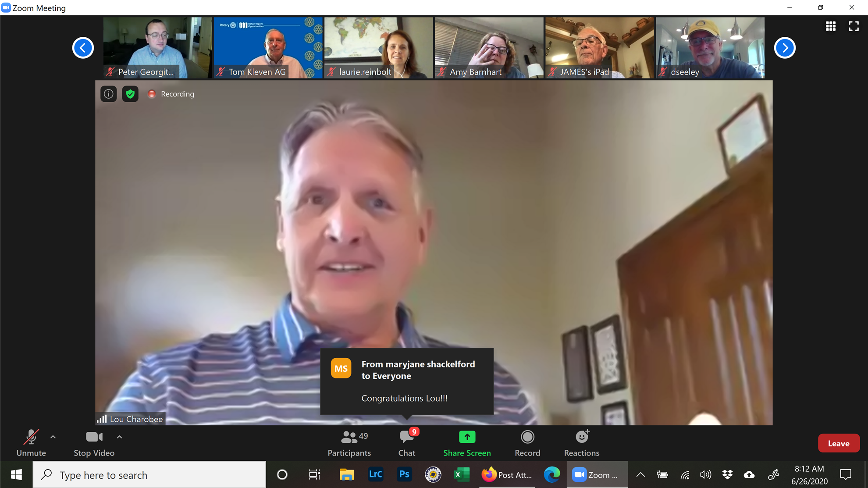Click the green encryption shield icon
Image resolution: width=868 pixels, height=488 pixels.
[x=130, y=94]
